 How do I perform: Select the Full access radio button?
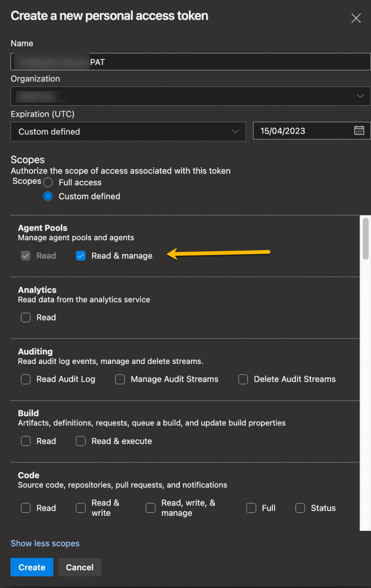click(48, 182)
